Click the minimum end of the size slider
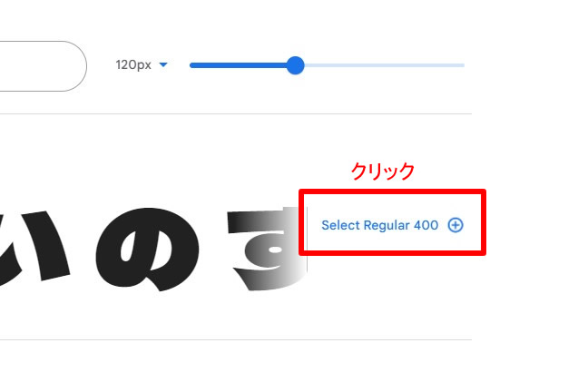This screenshot has width=578, height=392. (191, 65)
